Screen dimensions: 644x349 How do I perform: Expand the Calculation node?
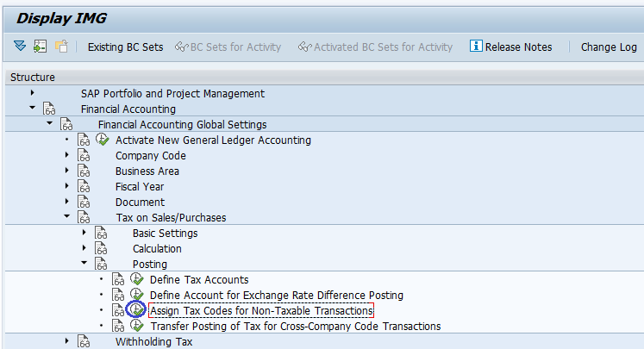tap(84, 248)
